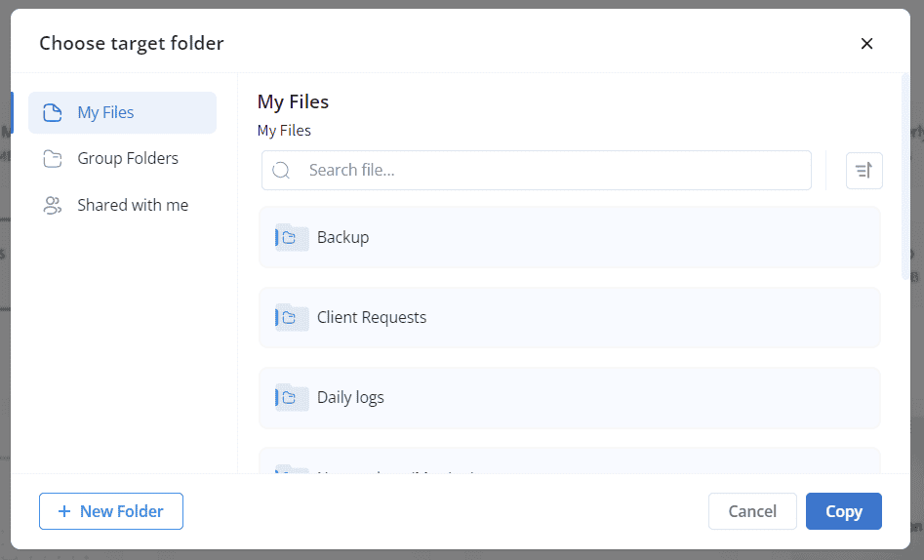Click the magnifier icon in search box

click(281, 171)
